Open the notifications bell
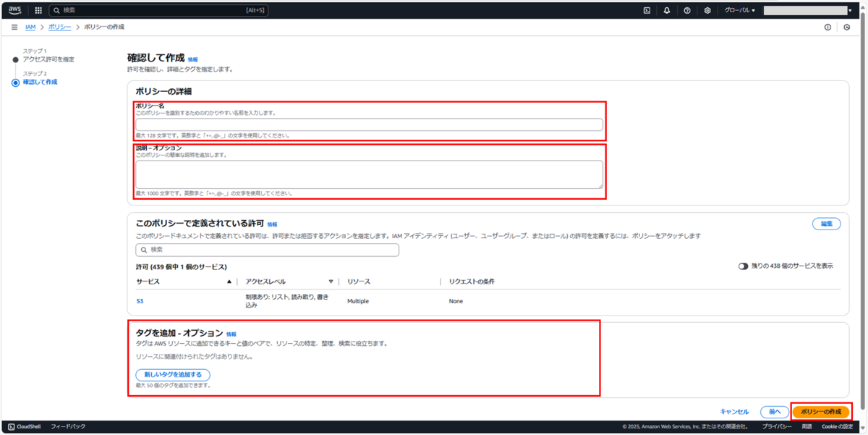Image resolution: width=868 pixels, height=435 pixels. point(667,11)
